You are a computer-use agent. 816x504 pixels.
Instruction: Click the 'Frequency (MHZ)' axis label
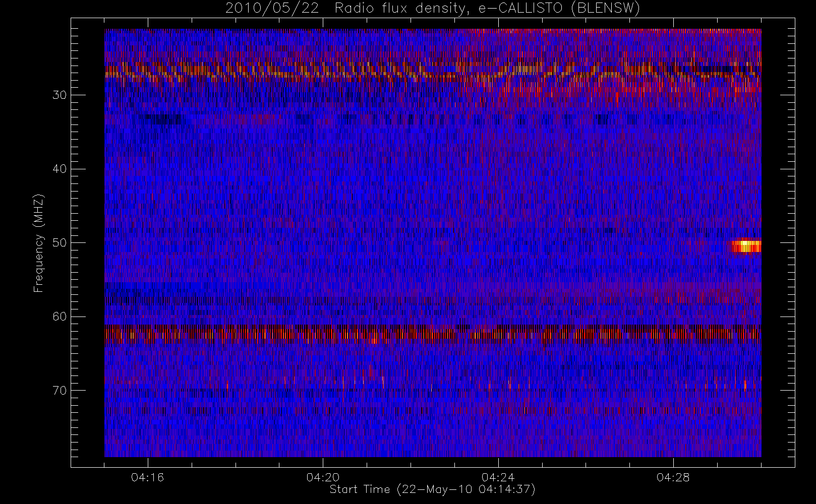tap(39, 243)
